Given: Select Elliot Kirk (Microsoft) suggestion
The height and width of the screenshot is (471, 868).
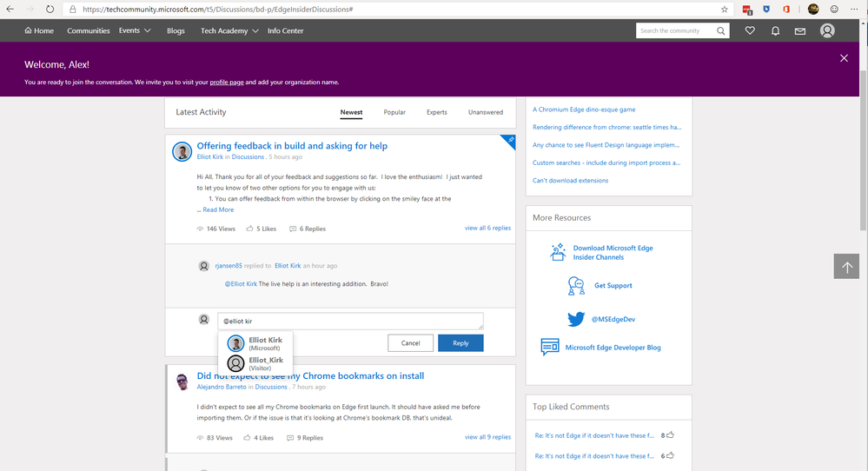Looking at the screenshot, I should [255, 343].
